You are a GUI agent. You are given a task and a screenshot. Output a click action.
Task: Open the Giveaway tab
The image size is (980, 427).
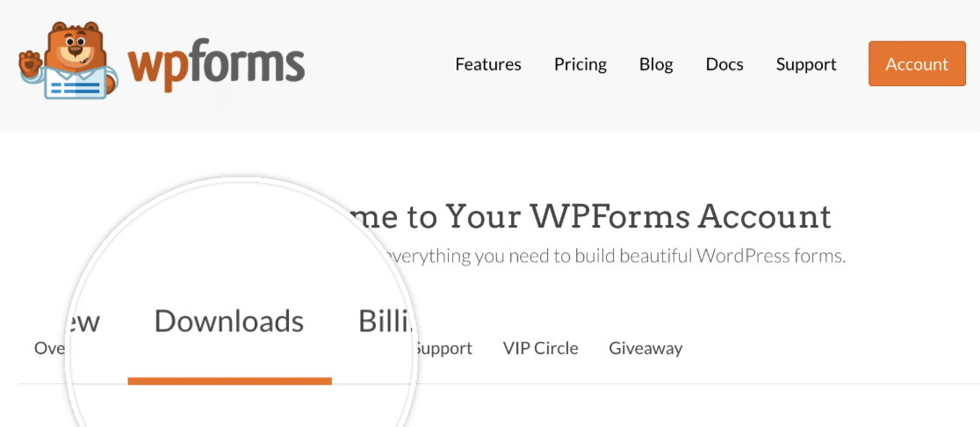[645, 349]
